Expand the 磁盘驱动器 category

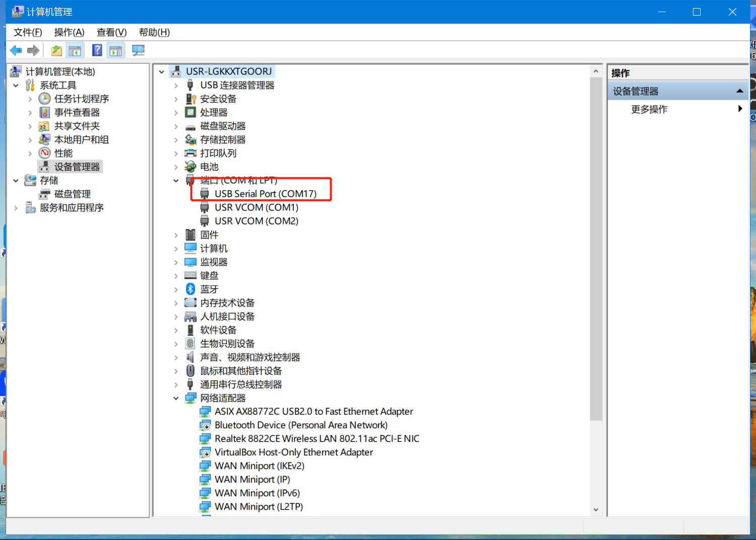pyautogui.click(x=176, y=126)
